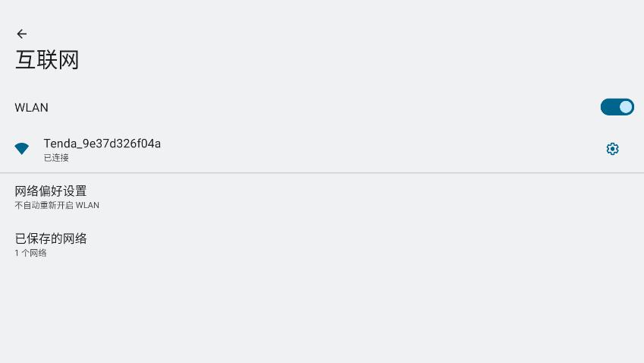Image resolution: width=644 pixels, height=363 pixels.
Task: Click the "网络" characters in 已保存的网络
Action: point(73,238)
